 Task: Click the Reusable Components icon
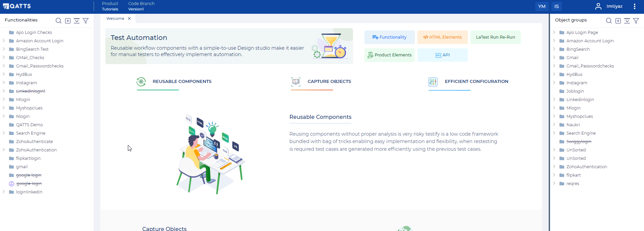click(141, 82)
